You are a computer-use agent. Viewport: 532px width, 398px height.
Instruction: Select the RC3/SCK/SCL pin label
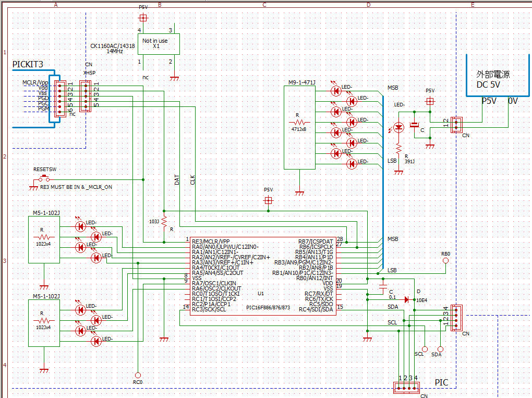pos(209,309)
